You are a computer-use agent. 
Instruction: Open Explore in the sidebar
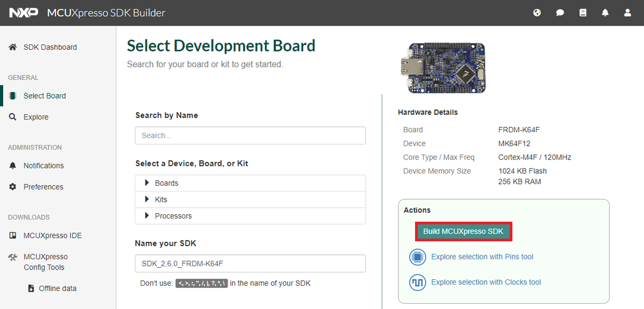pos(35,117)
